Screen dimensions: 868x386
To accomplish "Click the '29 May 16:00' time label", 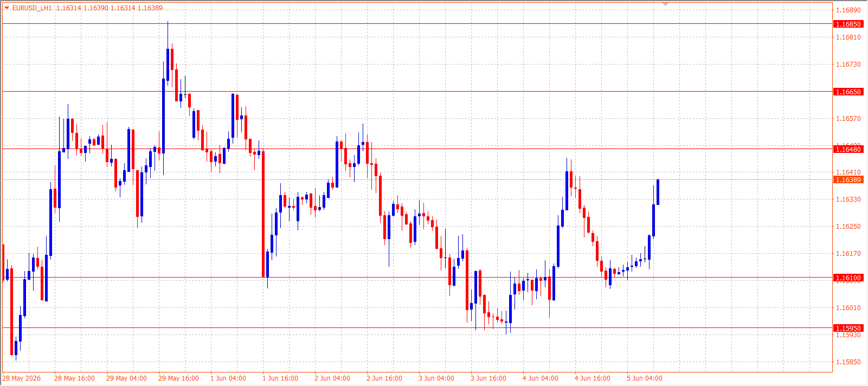I will point(178,378).
